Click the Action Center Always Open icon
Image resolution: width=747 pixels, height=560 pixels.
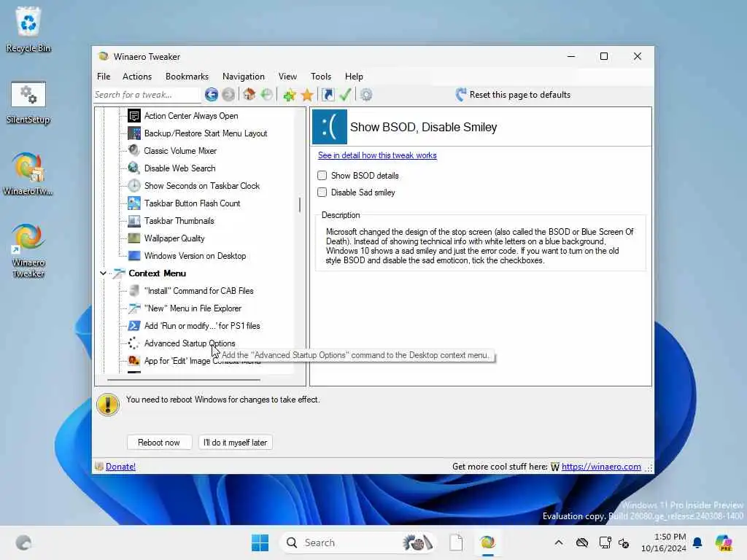134,116
